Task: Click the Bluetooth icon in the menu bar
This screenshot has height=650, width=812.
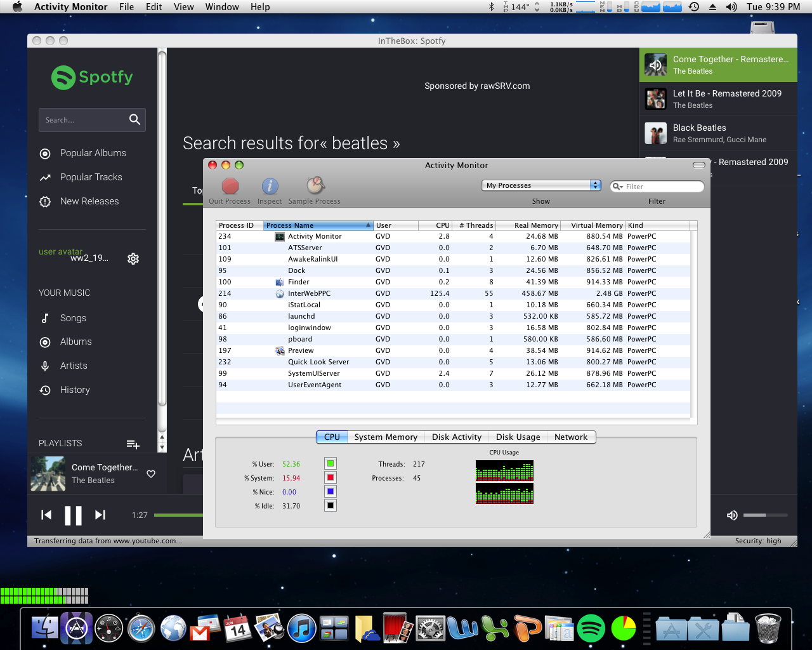Action: tap(491, 7)
